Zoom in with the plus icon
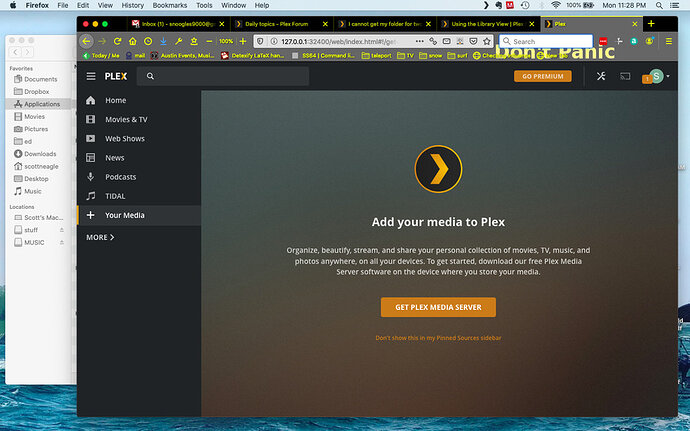 (242, 41)
